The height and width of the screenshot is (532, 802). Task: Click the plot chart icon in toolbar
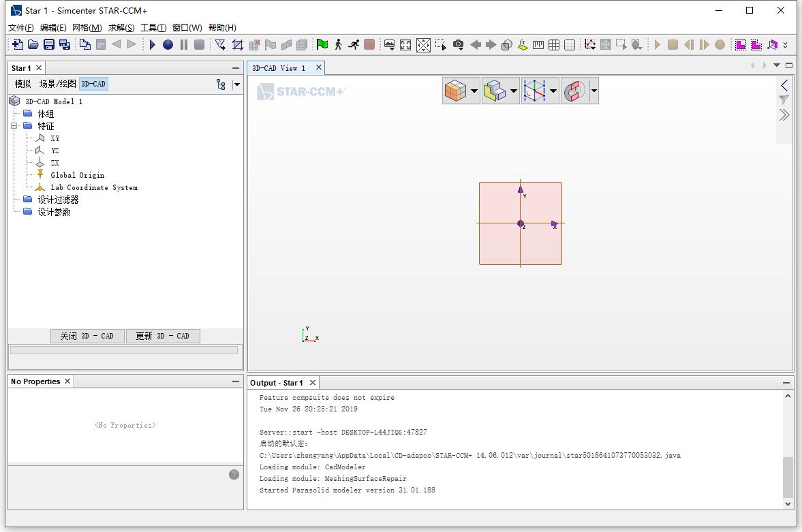click(589, 44)
